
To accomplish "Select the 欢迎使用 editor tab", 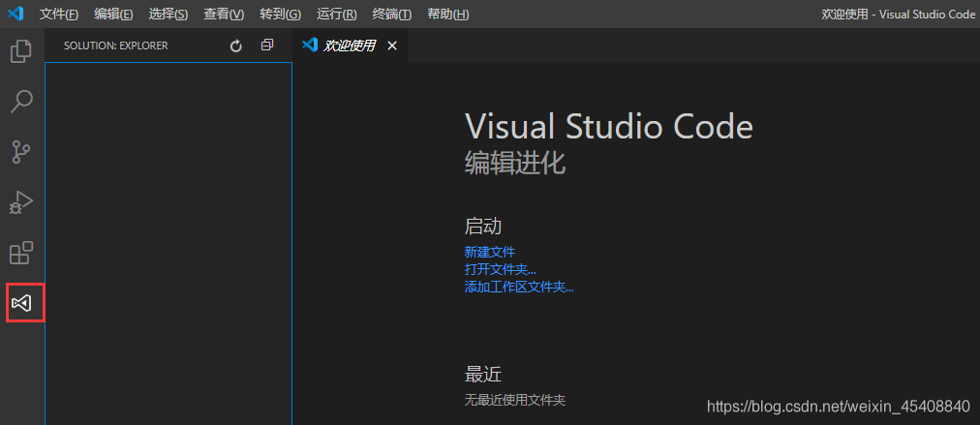I will tap(350, 45).
